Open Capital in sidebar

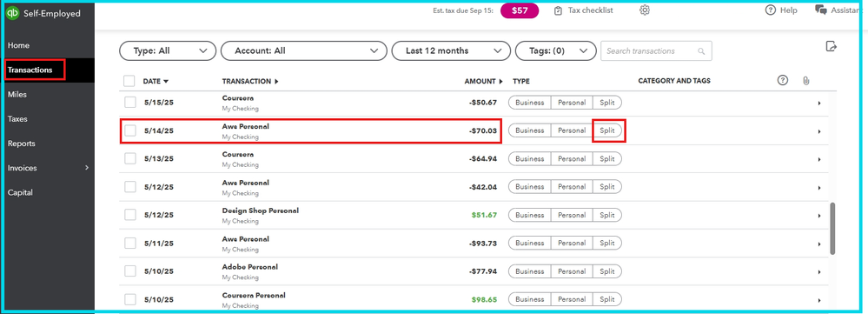click(20, 193)
